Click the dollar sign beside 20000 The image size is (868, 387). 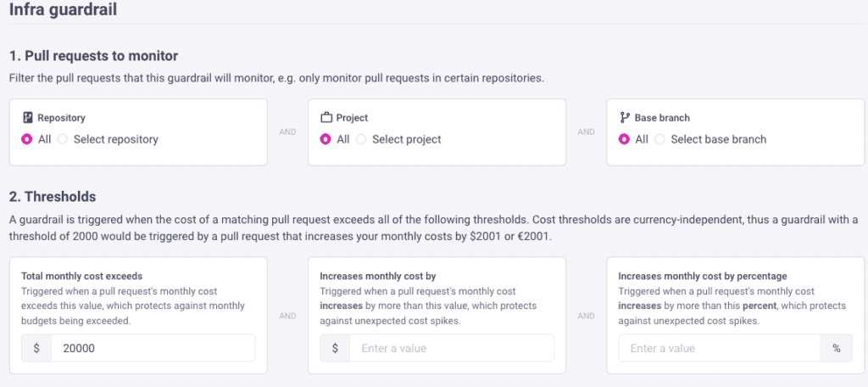[36, 348]
